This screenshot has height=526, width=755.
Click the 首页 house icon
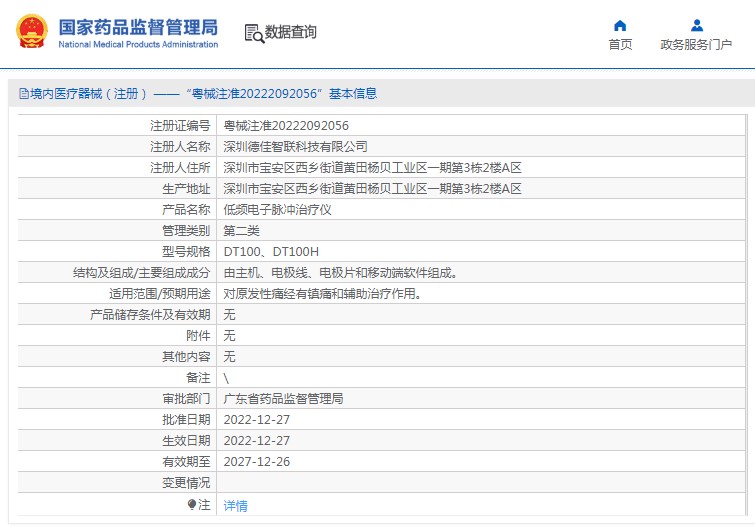point(620,25)
